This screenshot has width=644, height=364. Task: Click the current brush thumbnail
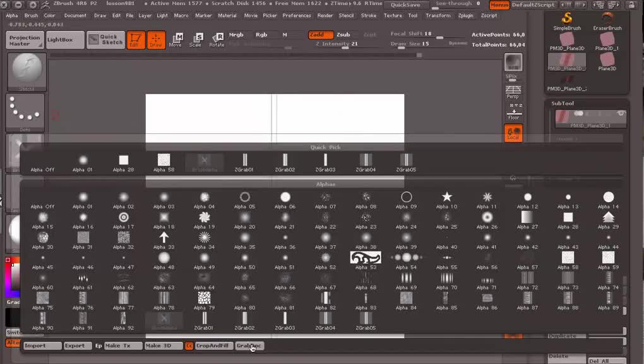(x=27, y=72)
